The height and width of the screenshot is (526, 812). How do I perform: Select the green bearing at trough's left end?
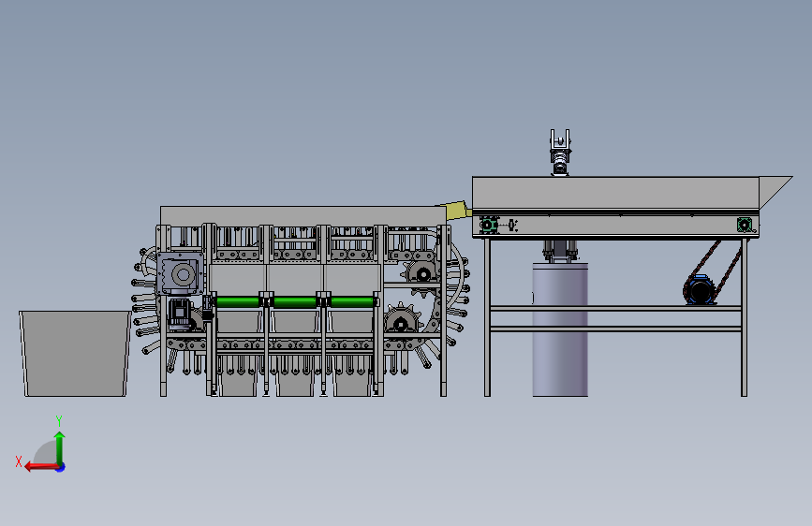[x=487, y=226]
